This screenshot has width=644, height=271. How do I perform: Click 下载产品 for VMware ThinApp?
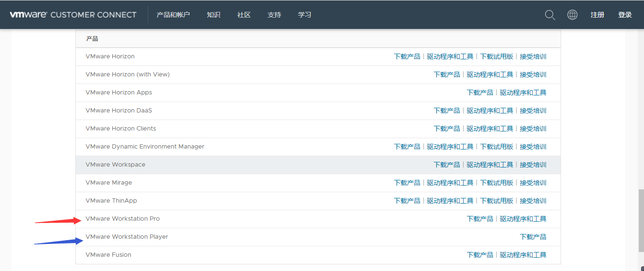pos(407,201)
